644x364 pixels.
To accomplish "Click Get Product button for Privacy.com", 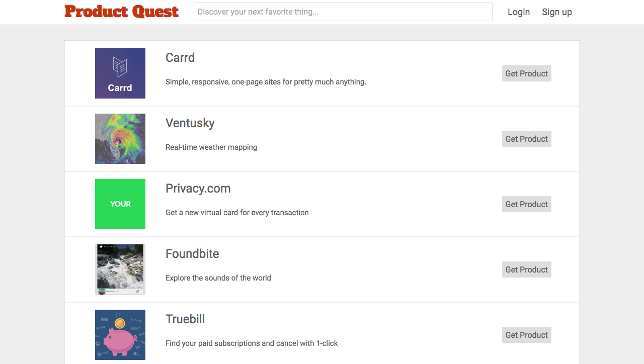I will [527, 204].
